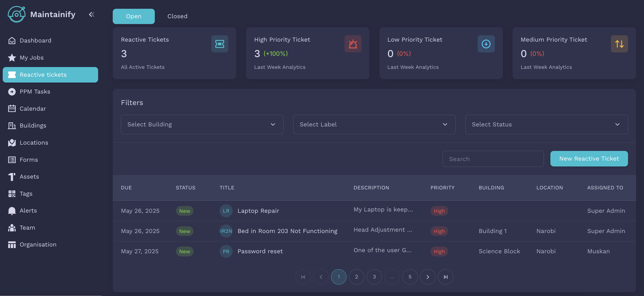This screenshot has height=296, width=644.
Task: Click the Maintainify gear logo
Action: pos(16,14)
